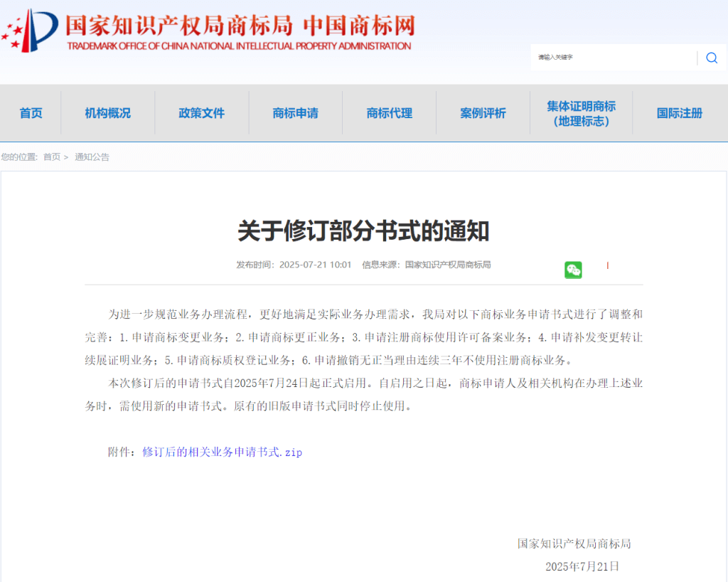
Task: Click the footer date 2025年7月21日
Action: pos(582,566)
